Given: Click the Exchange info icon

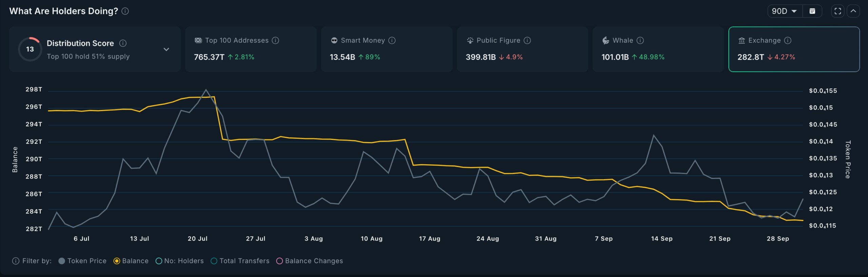Looking at the screenshot, I should (x=788, y=40).
